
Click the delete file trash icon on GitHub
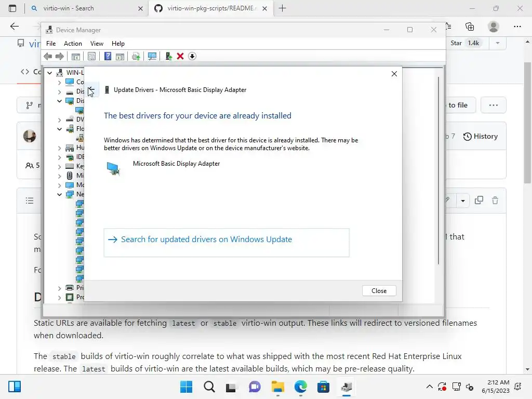[495, 201]
